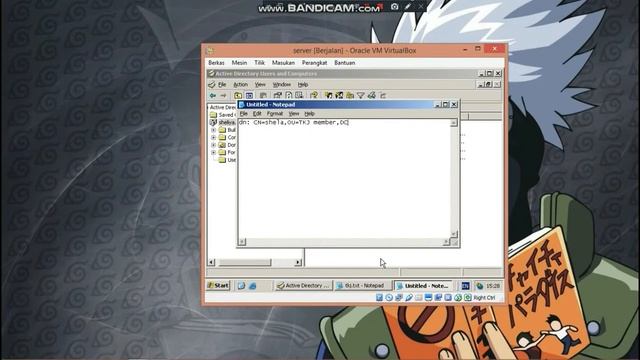Select the Saved Queries tree folder

[223, 115]
